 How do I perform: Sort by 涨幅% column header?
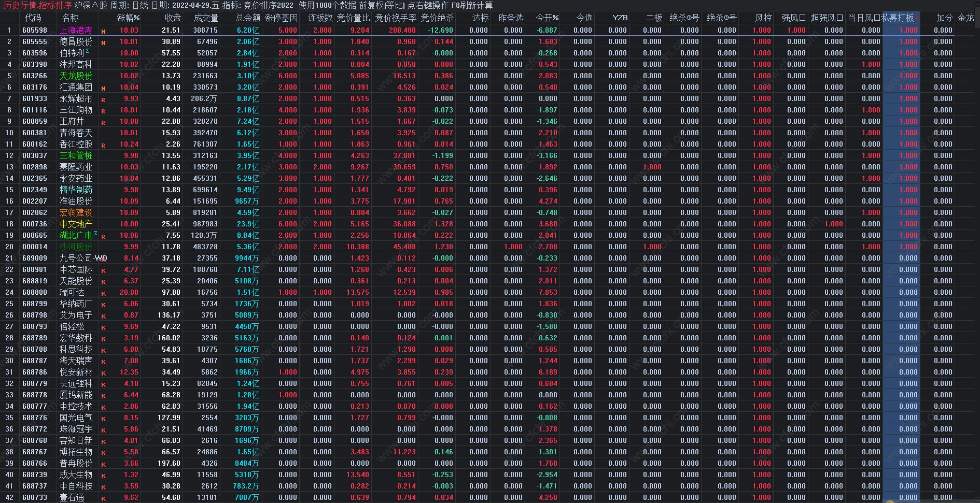point(128,18)
